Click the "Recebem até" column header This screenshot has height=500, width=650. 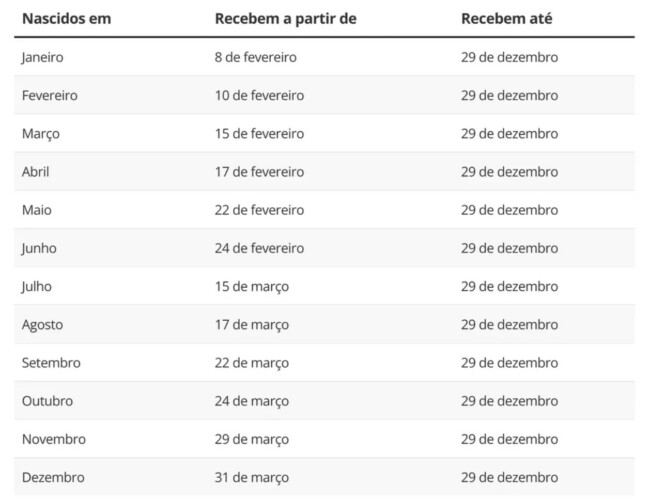click(x=505, y=19)
